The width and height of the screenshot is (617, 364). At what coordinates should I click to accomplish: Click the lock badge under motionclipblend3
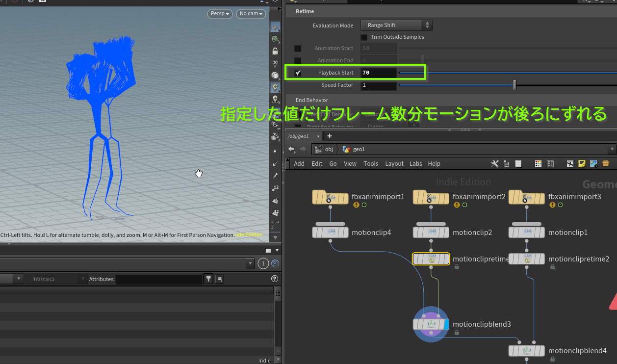pos(457,333)
